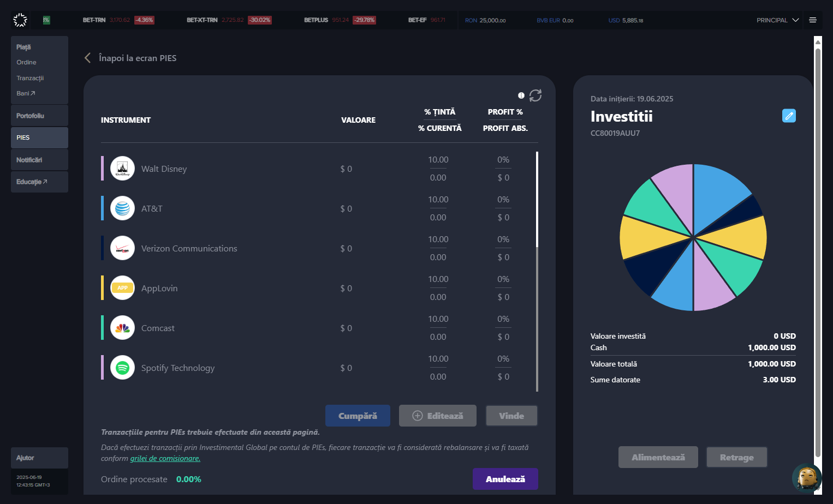Open the Notificări section
This screenshot has width=833, height=504.
coord(39,160)
